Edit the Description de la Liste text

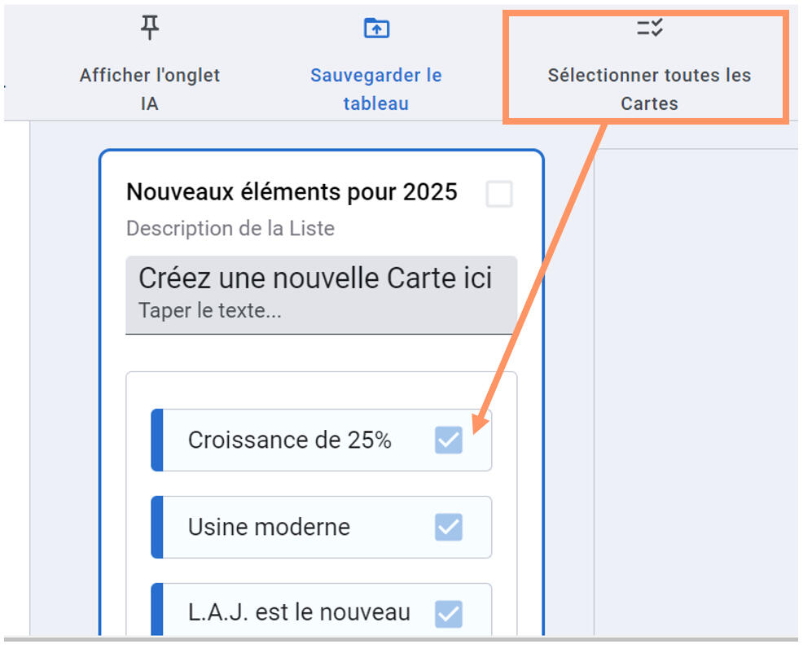(230, 229)
